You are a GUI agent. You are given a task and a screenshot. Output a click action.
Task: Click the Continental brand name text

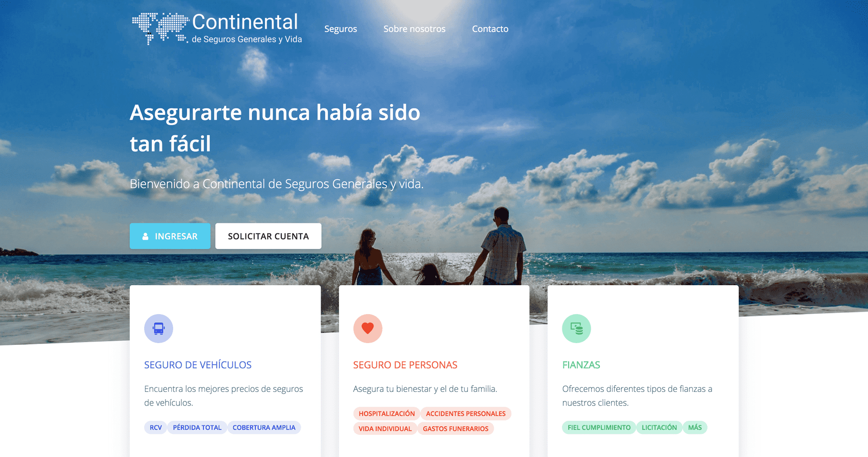[x=245, y=22]
